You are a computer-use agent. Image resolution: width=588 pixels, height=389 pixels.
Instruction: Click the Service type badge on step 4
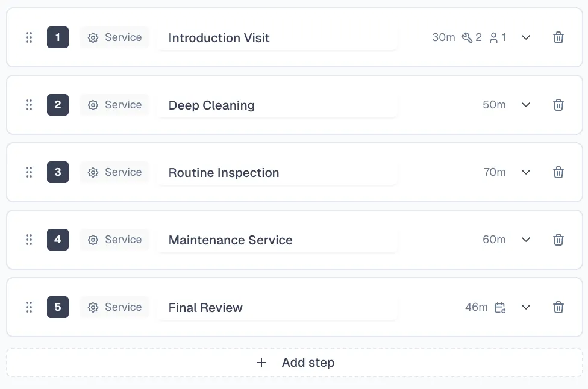114,240
